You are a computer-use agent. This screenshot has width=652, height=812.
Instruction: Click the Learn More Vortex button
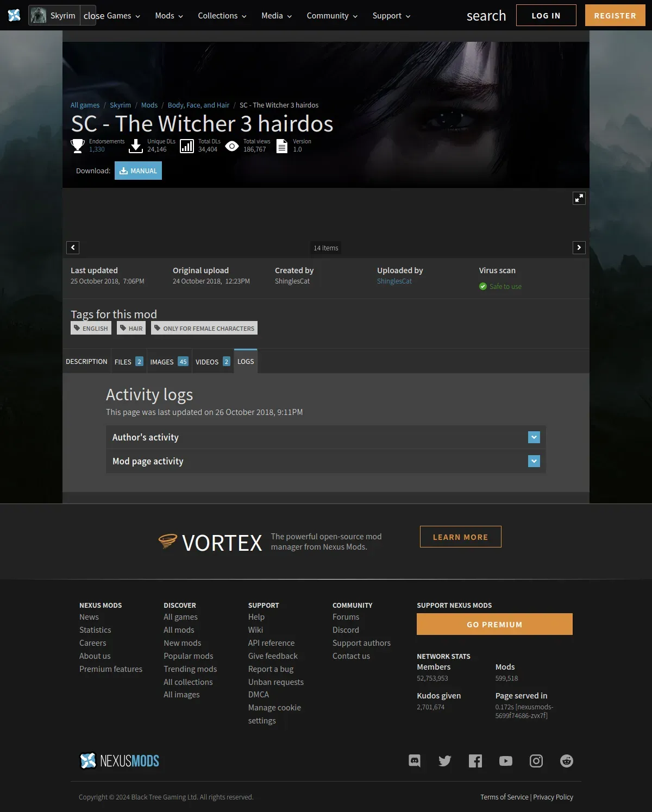click(460, 537)
